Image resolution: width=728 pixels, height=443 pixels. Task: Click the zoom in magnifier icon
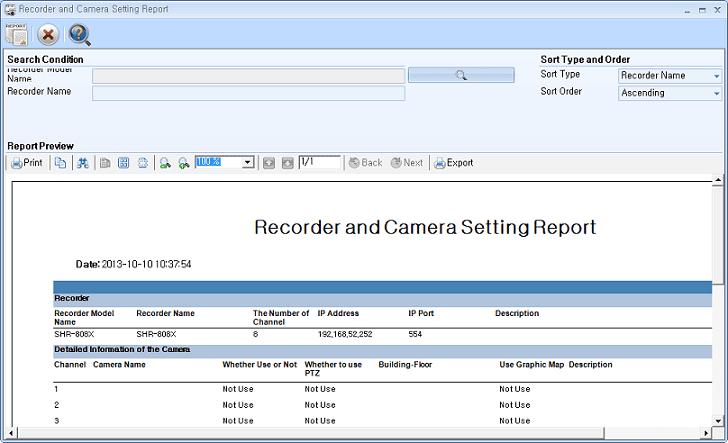(x=184, y=163)
